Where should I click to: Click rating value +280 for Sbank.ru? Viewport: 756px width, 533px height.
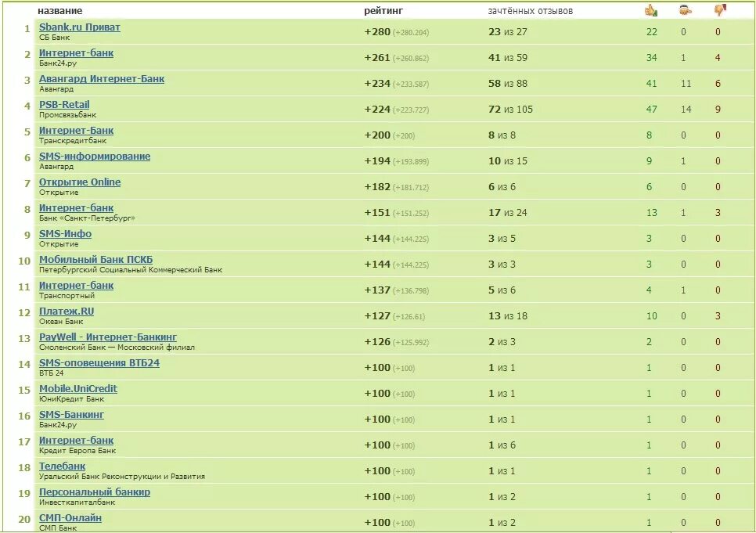[377, 32]
